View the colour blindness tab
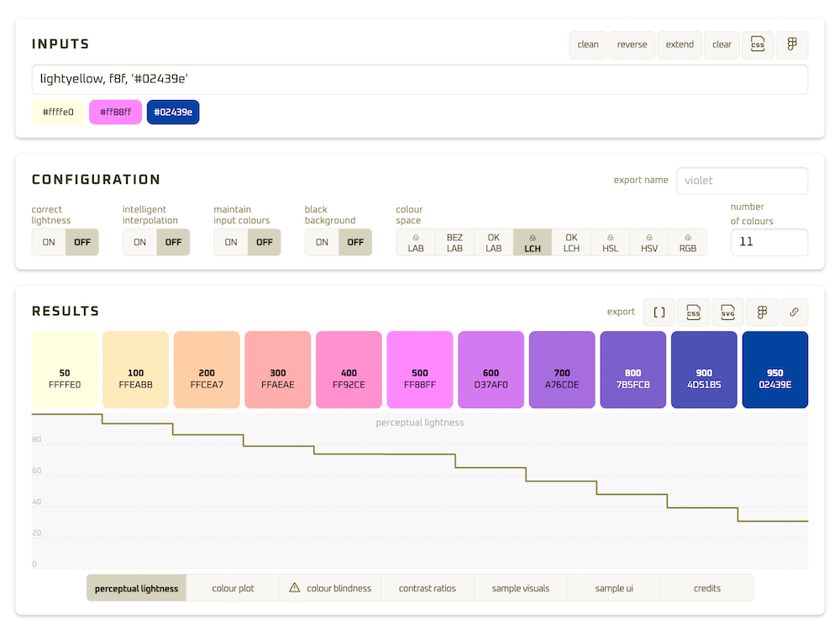Image resolution: width=840 pixels, height=641 pixels. (x=330, y=588)
